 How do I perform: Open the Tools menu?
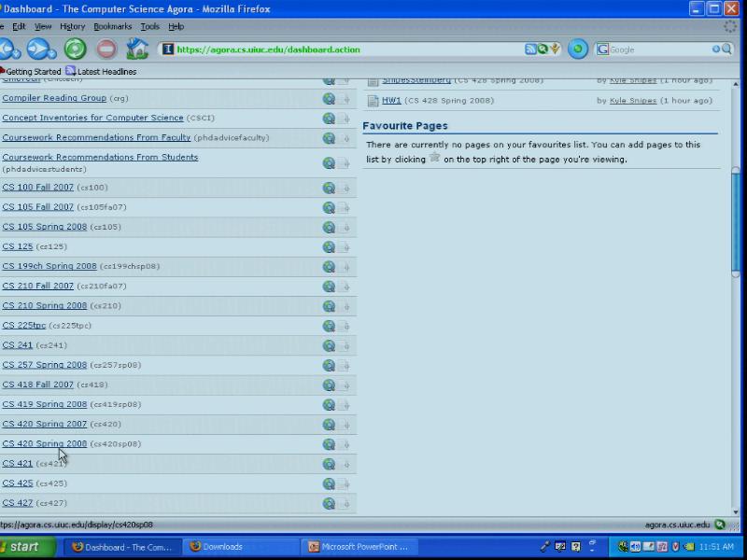click(149, 27)
